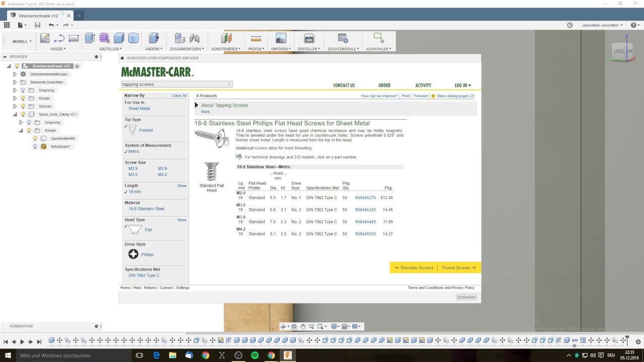Undo the last action
Viewport: 644px width, 362px height.
51,25
